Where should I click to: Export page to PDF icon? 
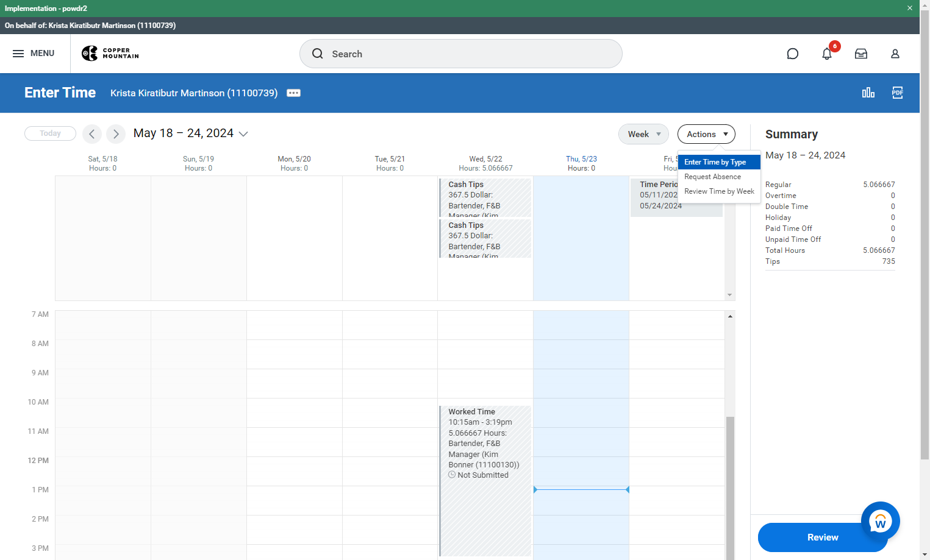tap(898, 93)
